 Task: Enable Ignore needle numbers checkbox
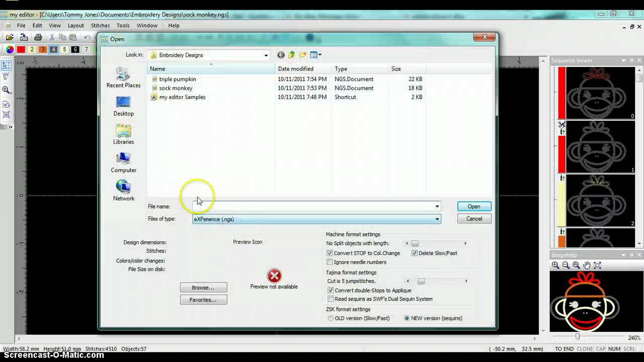click(x=330, y=262)
